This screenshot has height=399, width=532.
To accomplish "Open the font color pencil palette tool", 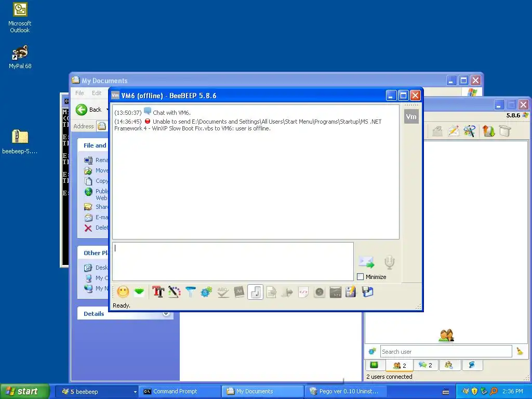I will [x=175, y=292].
